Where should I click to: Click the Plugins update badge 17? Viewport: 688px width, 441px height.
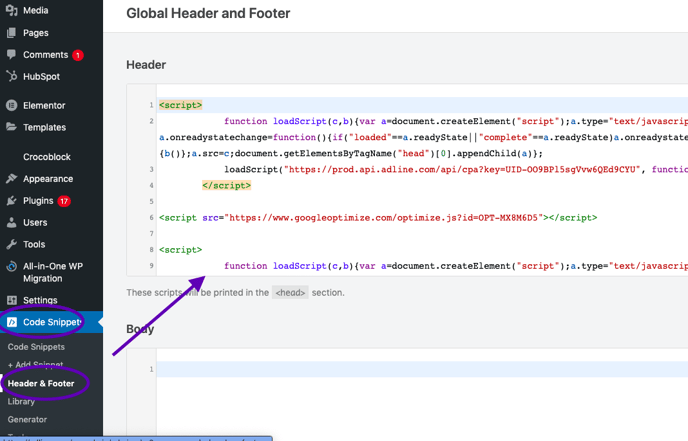pyautogui.click(x=64, y=201)
